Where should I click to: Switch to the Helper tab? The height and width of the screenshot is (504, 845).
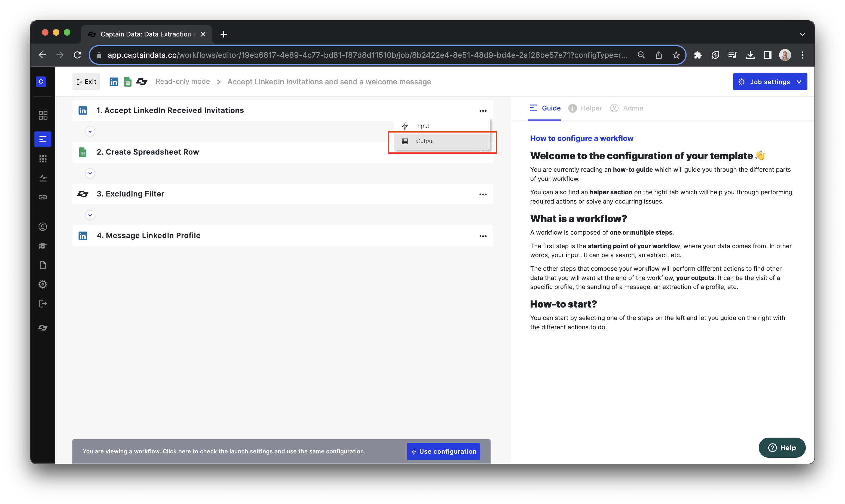pyautogui.click(x=585, y=108)
